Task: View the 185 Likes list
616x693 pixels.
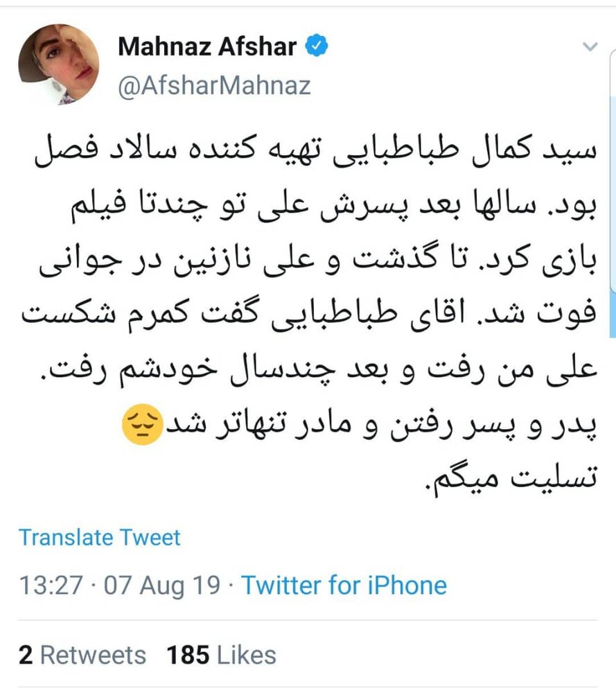Action: tap(221, 655)
